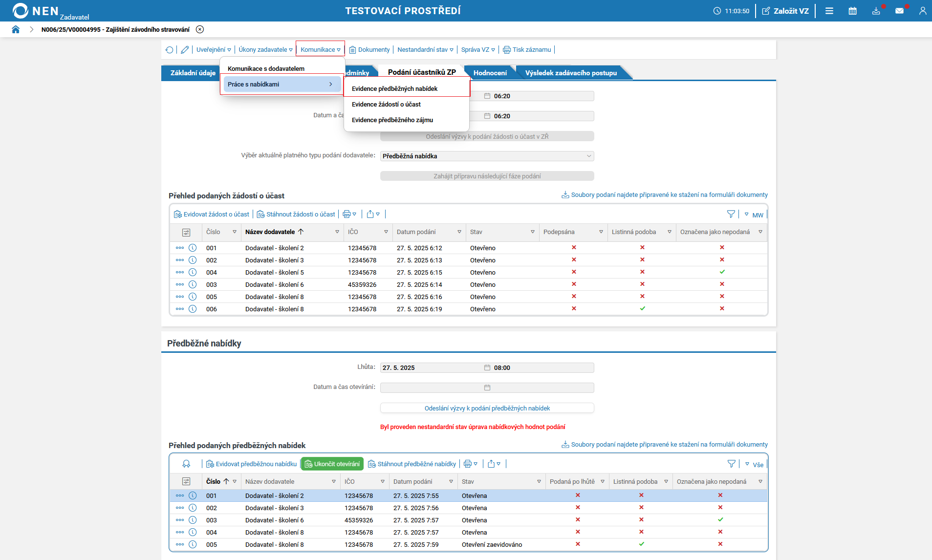Open the calendar icon in top bar
This screenshot has width=932, height=560.
click(852, 11)
